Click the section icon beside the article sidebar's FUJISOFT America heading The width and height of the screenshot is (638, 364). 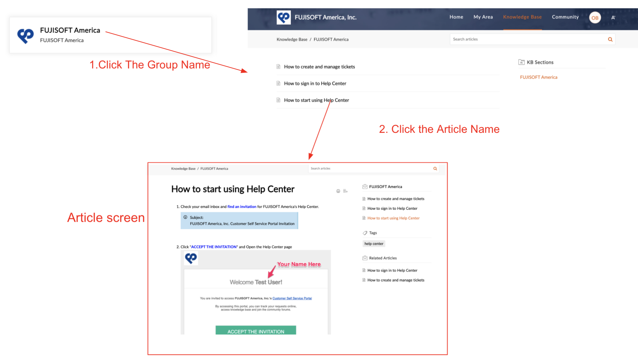click(365, 187)
